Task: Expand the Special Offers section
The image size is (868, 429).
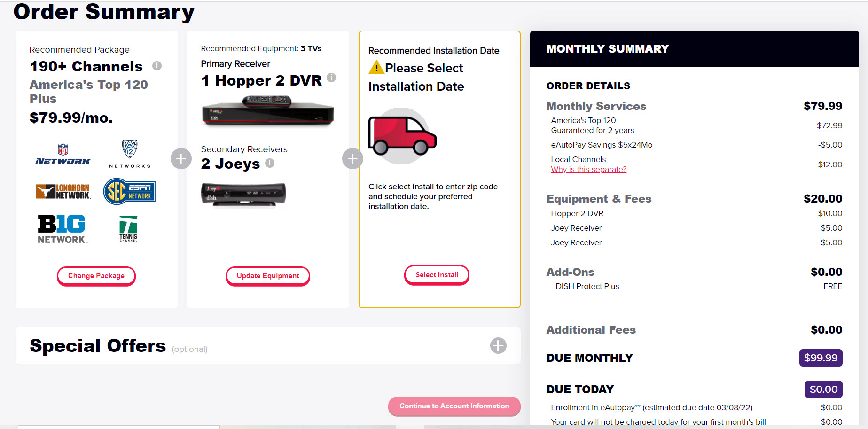Action: [498, 345]
